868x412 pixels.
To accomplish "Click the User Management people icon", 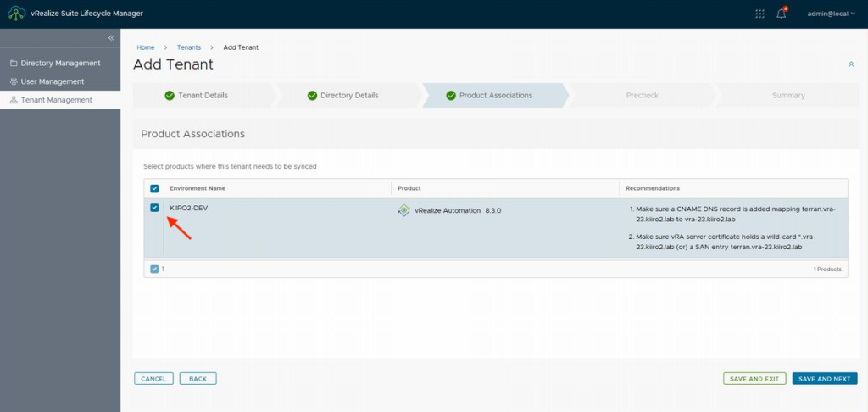I will tap(14, 81).
